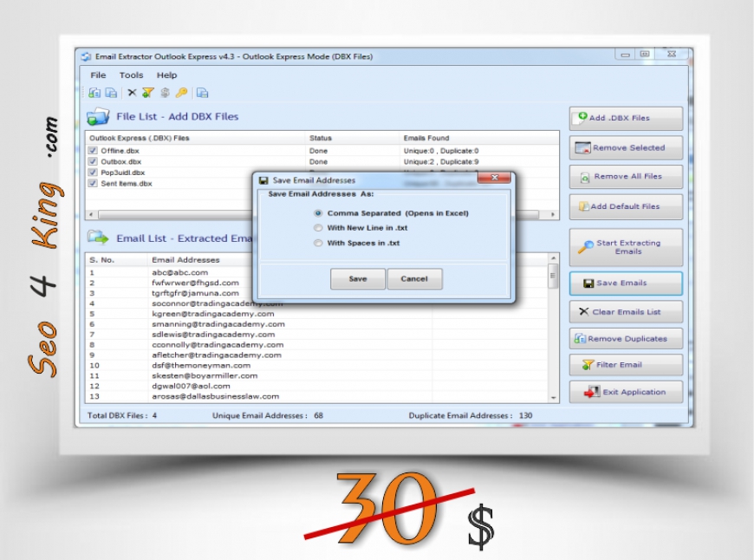
Task: Uncheck the Pop3uidl.dbx checkbox
Action: coord(93,173)
